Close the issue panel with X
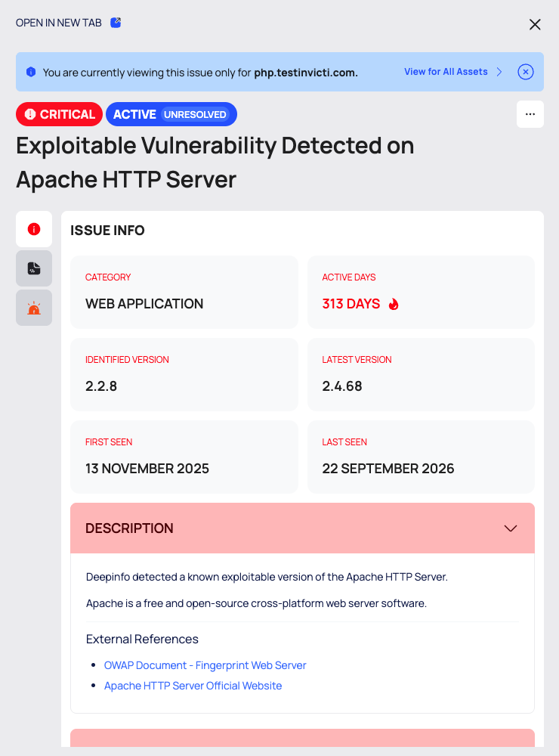The height and width of the screenshot is (756, 559). point(535,25)
